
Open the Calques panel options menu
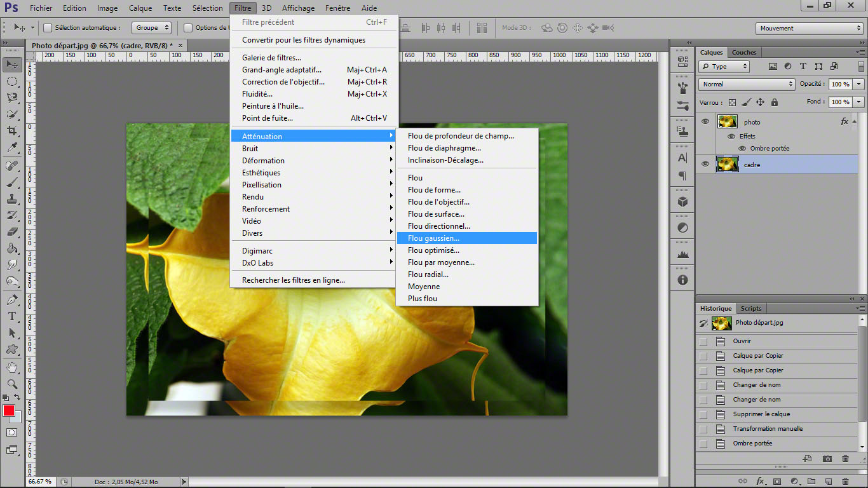860,53
